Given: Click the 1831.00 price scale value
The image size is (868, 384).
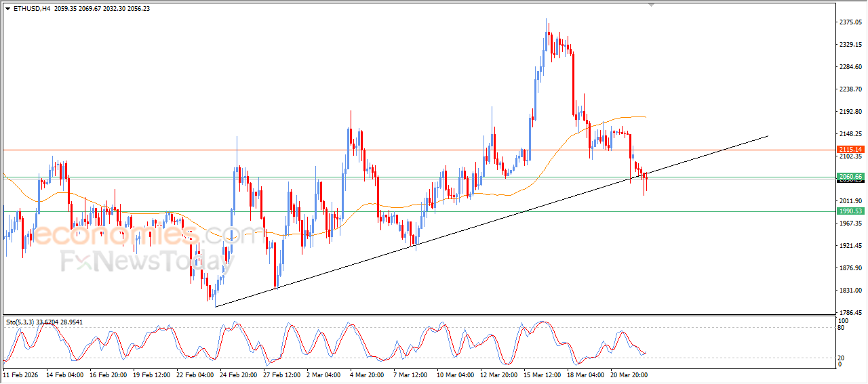Looking at the screenshot, I should point(850,291).
